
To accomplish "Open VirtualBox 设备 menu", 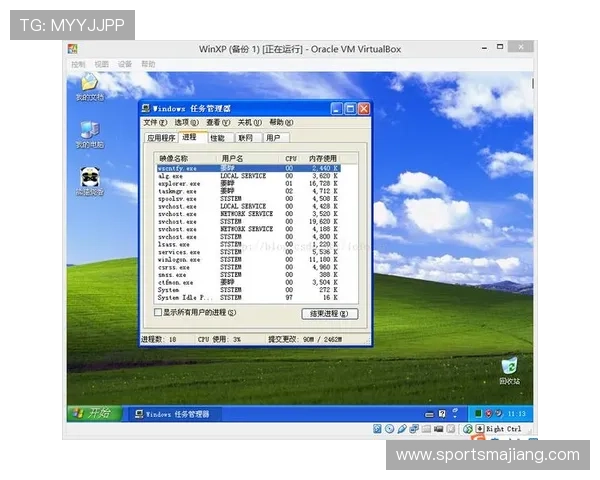I will click(125, 64).
